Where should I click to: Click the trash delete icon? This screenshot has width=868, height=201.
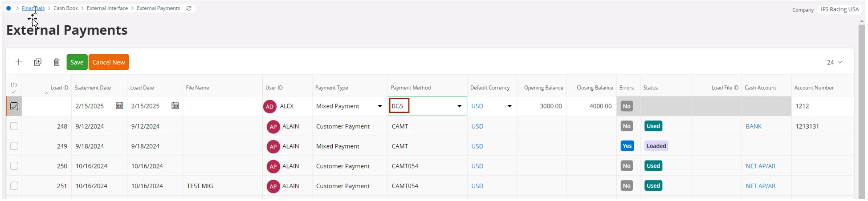coord(57,62)
